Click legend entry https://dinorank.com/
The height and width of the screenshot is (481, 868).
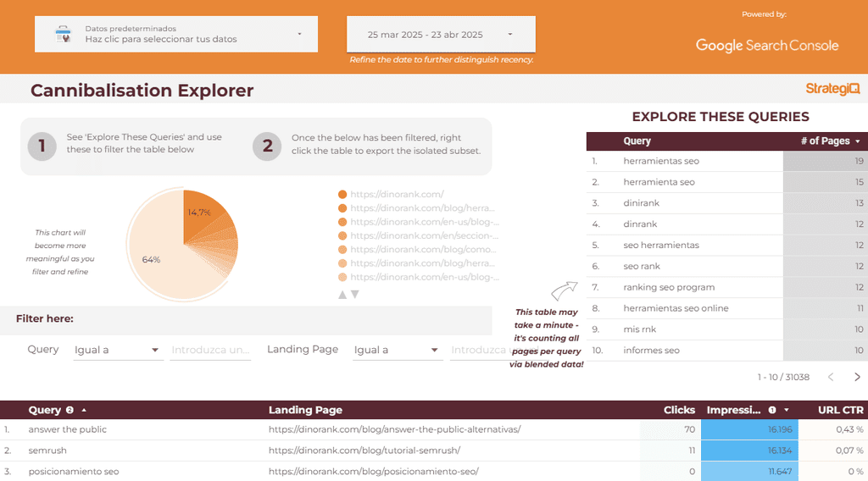(x=391, y=194)
